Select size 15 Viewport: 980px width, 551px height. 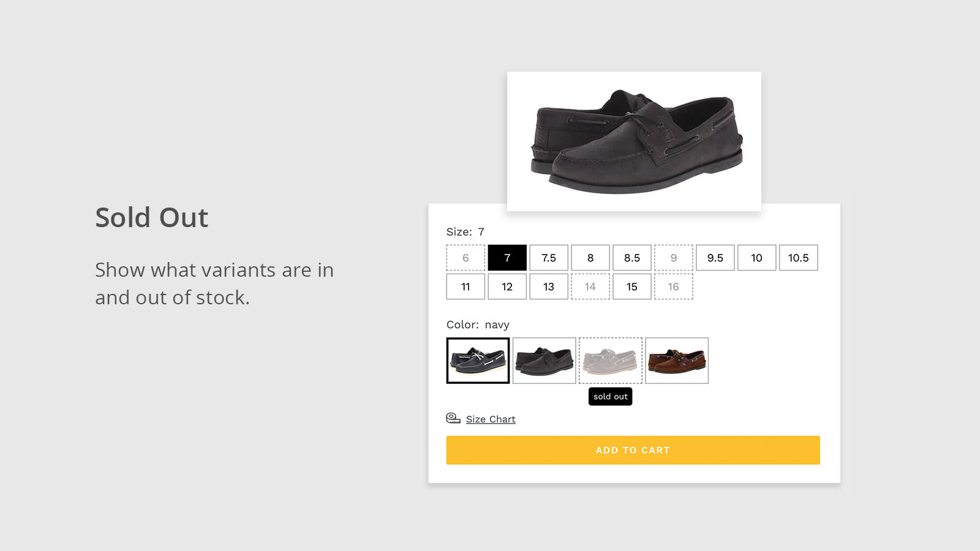click(x=631, y=287)
